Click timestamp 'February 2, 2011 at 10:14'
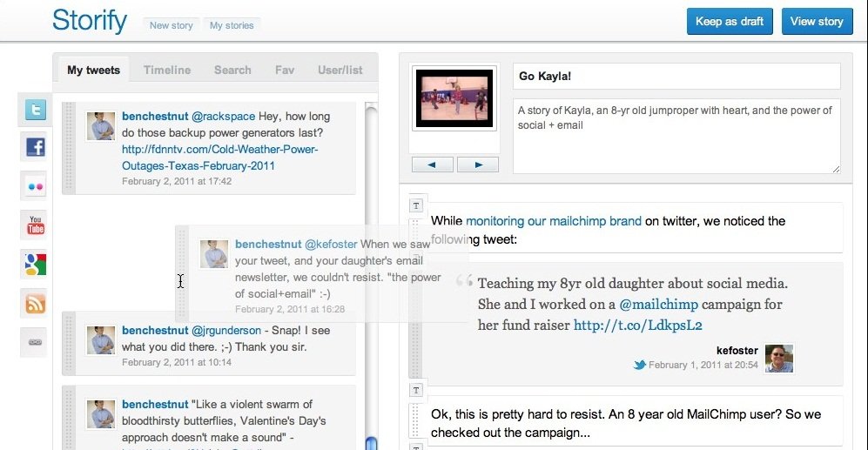The width and height of the screenshot is (868, 450). (177, 362)
